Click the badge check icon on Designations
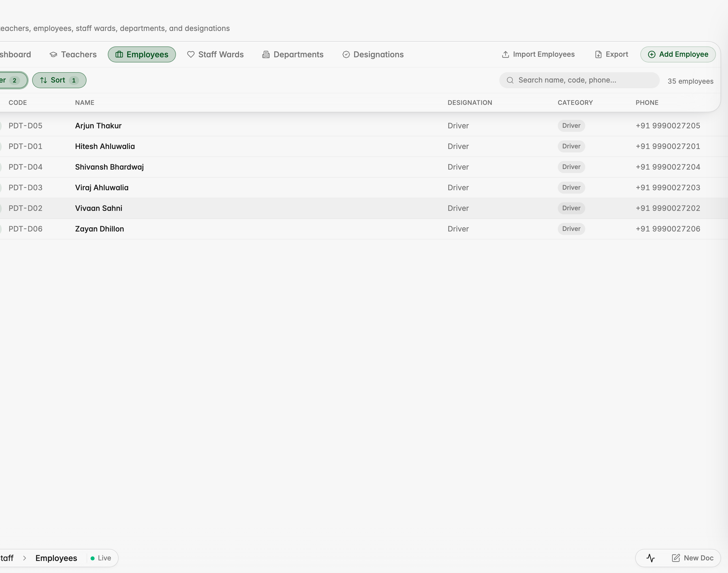728x573 pixels. click(346, 54)
